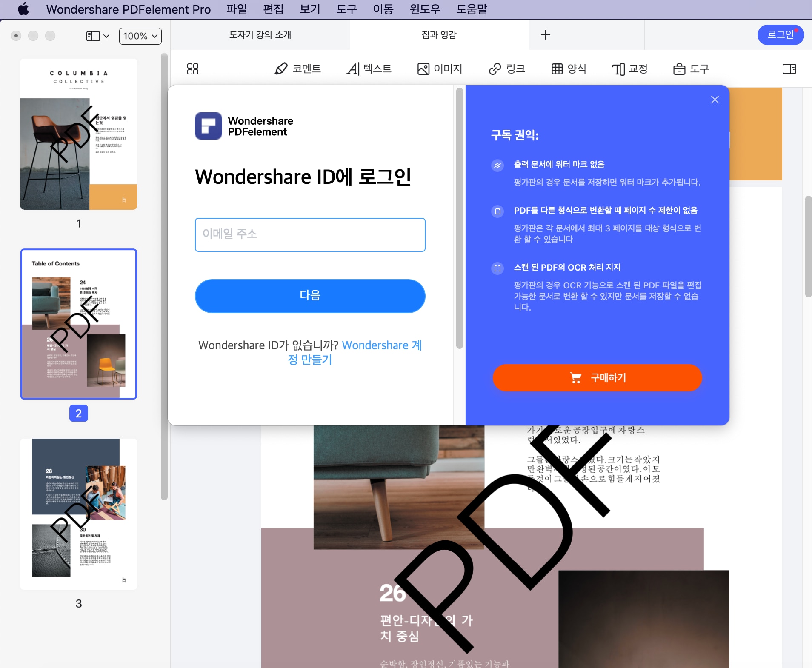Open the Wondershare PDFelement Pro app menu
Screen dimensions: 812x668
pyautogui.click(x=129, y=9)
